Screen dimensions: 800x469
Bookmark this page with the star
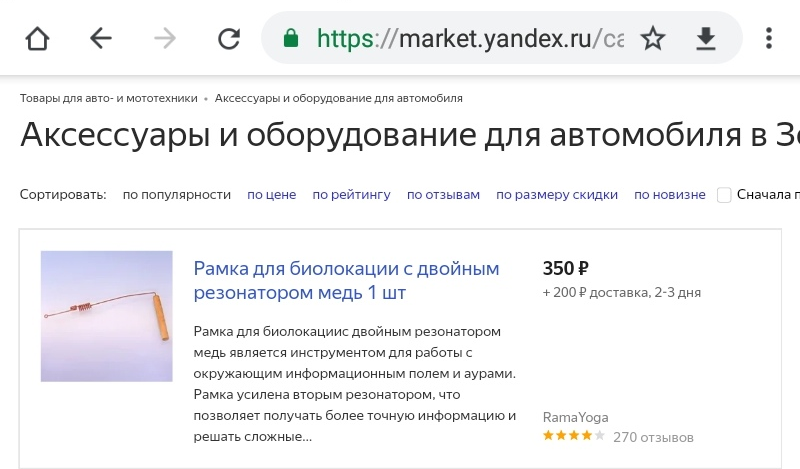(x=653, y=39)
